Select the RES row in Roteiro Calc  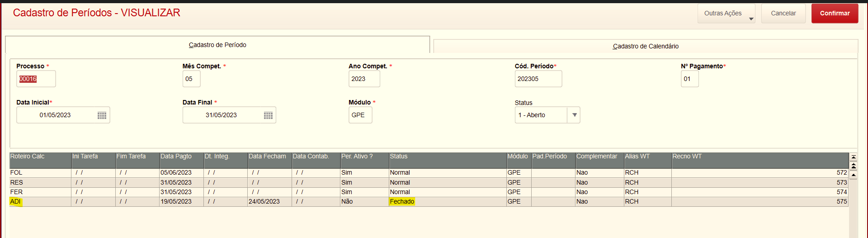point(40,182)
